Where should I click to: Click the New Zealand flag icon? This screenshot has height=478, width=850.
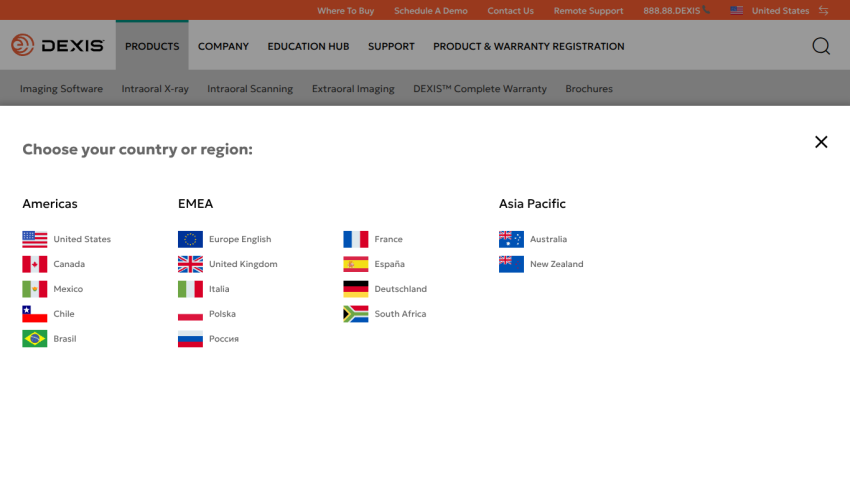511,264
